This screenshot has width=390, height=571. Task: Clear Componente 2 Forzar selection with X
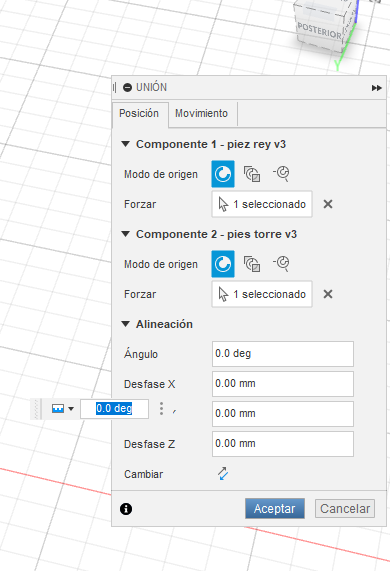(328, 294)
